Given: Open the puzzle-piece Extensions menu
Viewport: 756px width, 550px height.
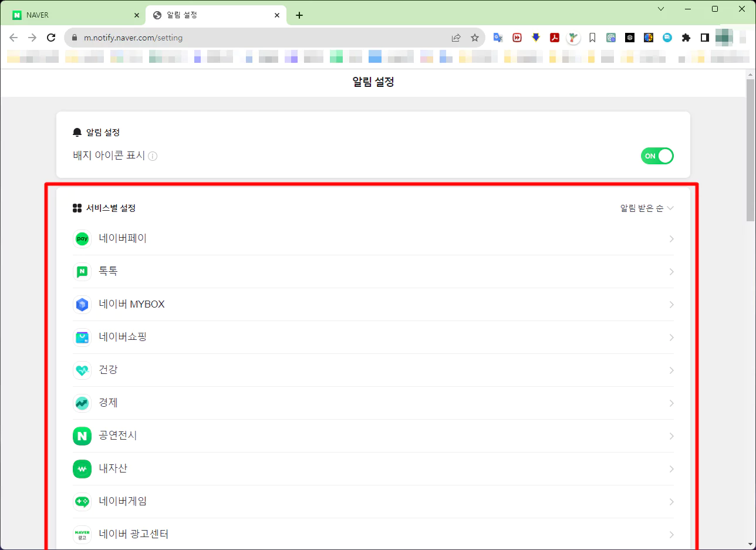Looking at the screenshot, I should (x=686, y=38).
